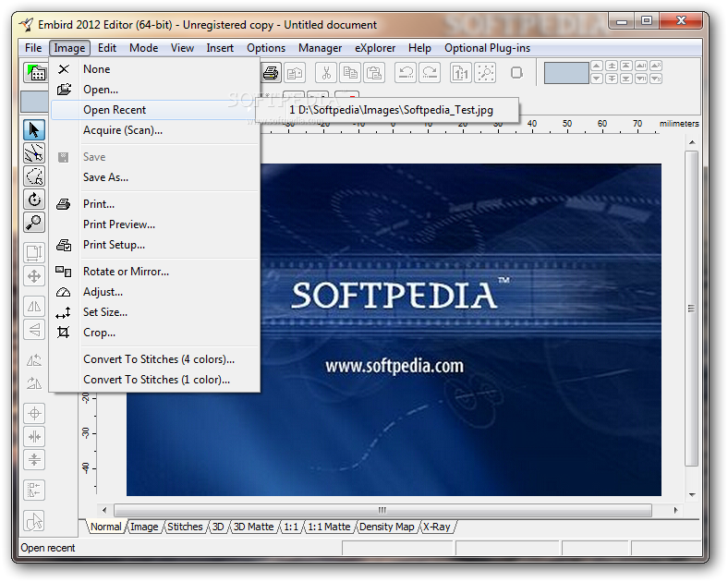The height and width of the screenshot is (582, 728).
Task: Click the printer toolbar icon
Action: [x=271, y=73]
